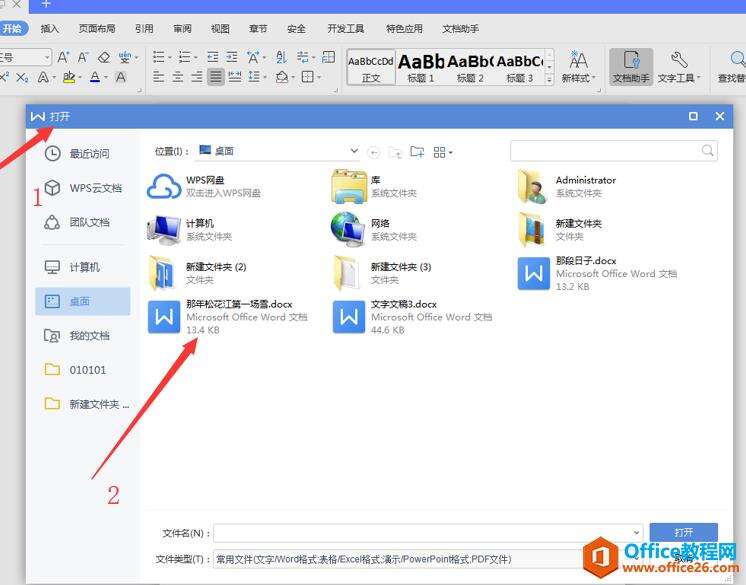Click the 新样式 icon
The height and width of the screenshot is (585, 746).
point(578,60)
